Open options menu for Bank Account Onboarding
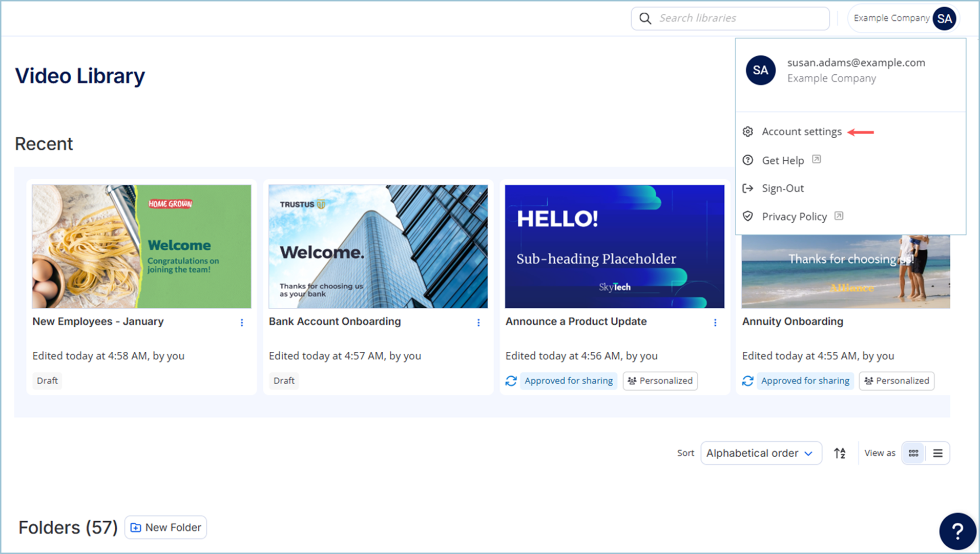The width and height of the screenshot is (980, 554). pos(478,323)
